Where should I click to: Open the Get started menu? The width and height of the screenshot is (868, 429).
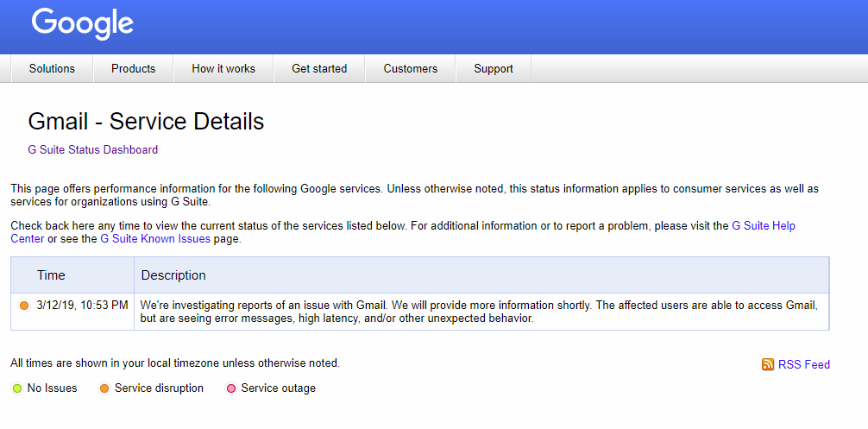pos(319,69)
